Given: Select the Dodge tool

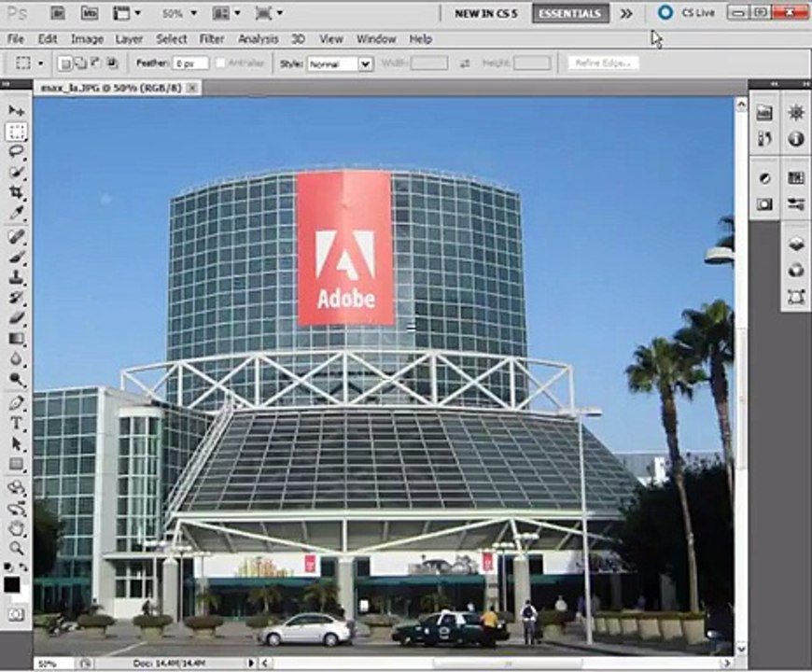Looking at the screenshot, I should pos(16,380).
